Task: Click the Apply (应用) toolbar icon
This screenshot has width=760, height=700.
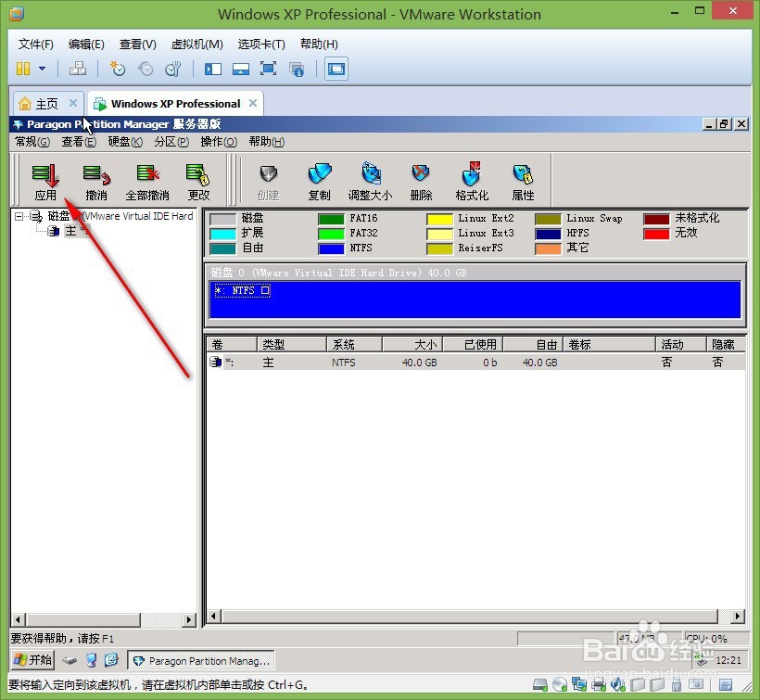Action: click(x=45, y=183)
